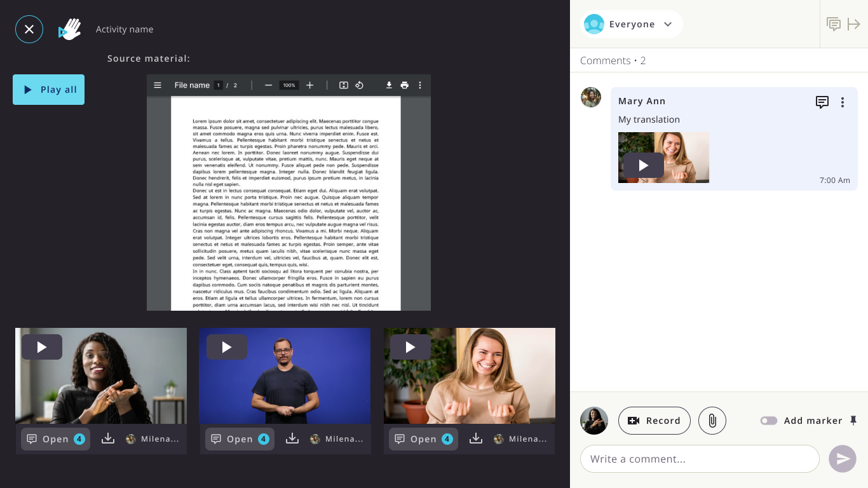Click Milena's name under the third video
This screenshot has width=868, height=488.
point(527,439)
